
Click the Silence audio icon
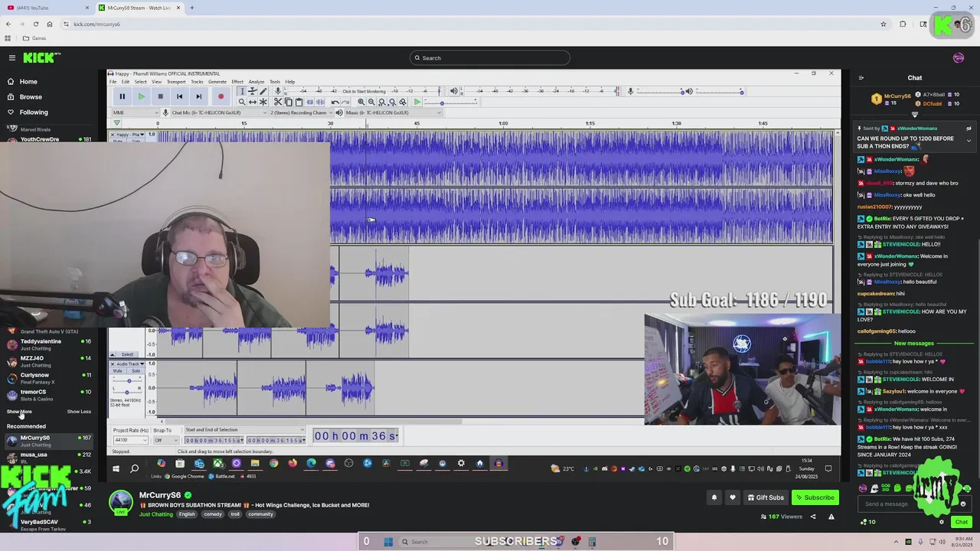[321, 102]
